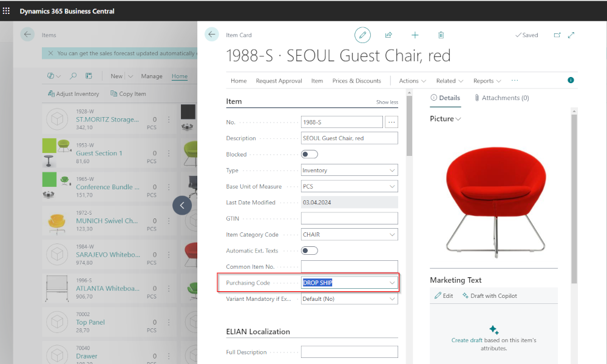
Task: Expand the Related menu
Action: pos(449,81)
